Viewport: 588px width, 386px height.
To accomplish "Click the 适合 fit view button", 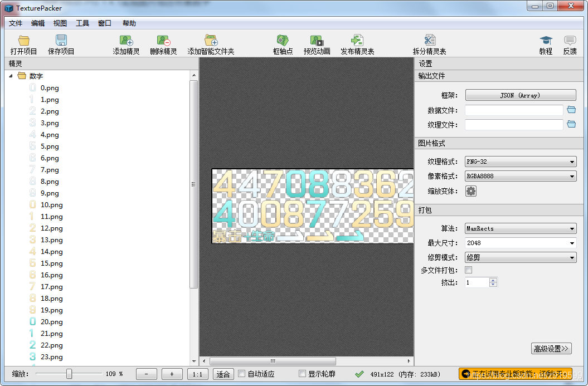I will tap(223, 374).
